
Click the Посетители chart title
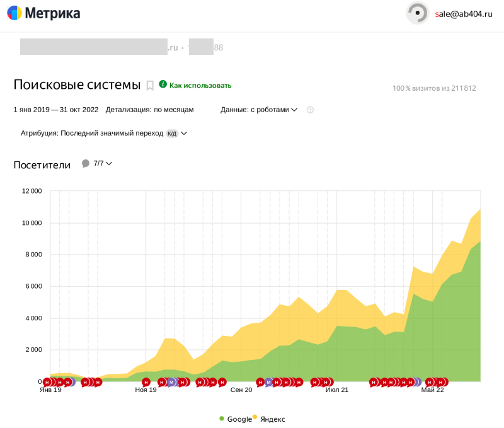click(x=42, y=165)
